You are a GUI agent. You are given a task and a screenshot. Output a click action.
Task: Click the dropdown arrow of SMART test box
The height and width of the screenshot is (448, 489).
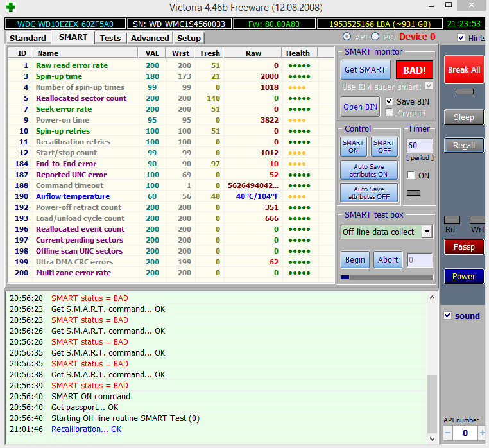pos(427,232)
